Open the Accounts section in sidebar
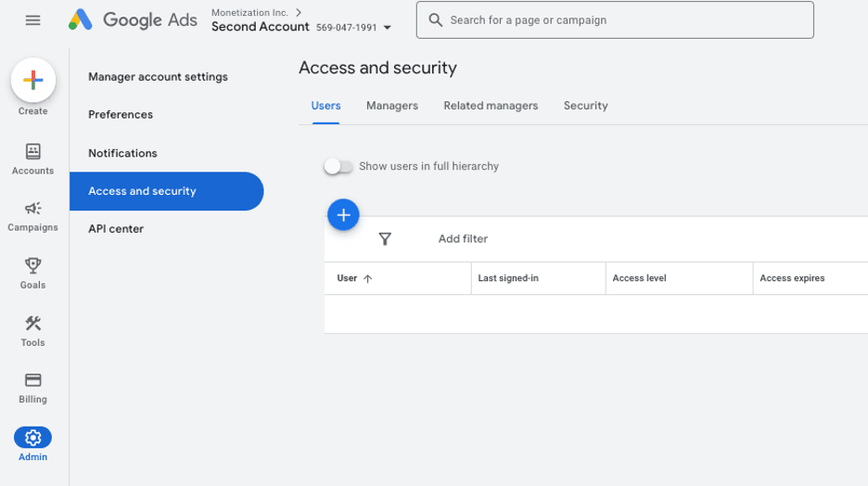 [x=32, y=152]
